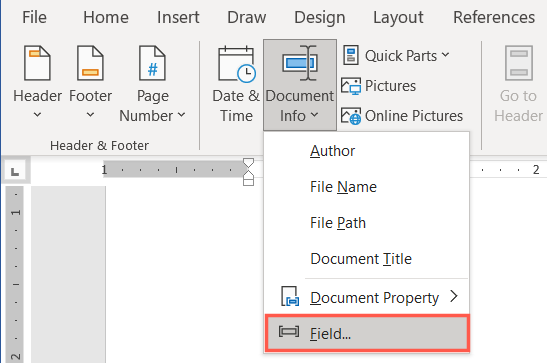Screen dimensions: 547x363
Task: Expand the Document Property submenu arrow
Action: pos(454,296)
